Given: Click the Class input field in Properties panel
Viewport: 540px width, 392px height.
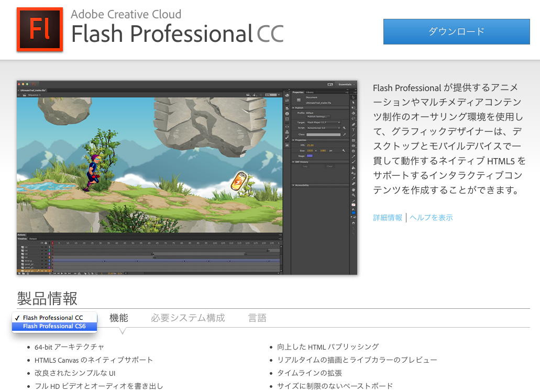Looking at the screenshot, I should (x=323, y=135).
